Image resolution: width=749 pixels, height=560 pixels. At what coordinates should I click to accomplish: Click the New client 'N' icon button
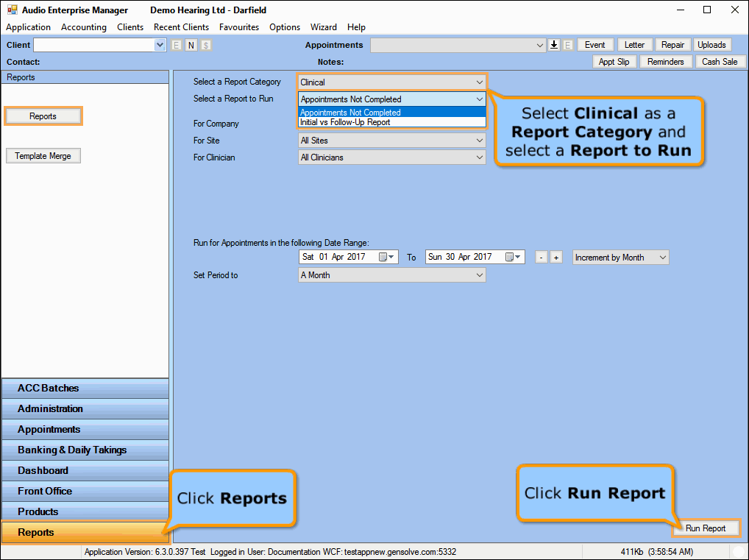191,46
